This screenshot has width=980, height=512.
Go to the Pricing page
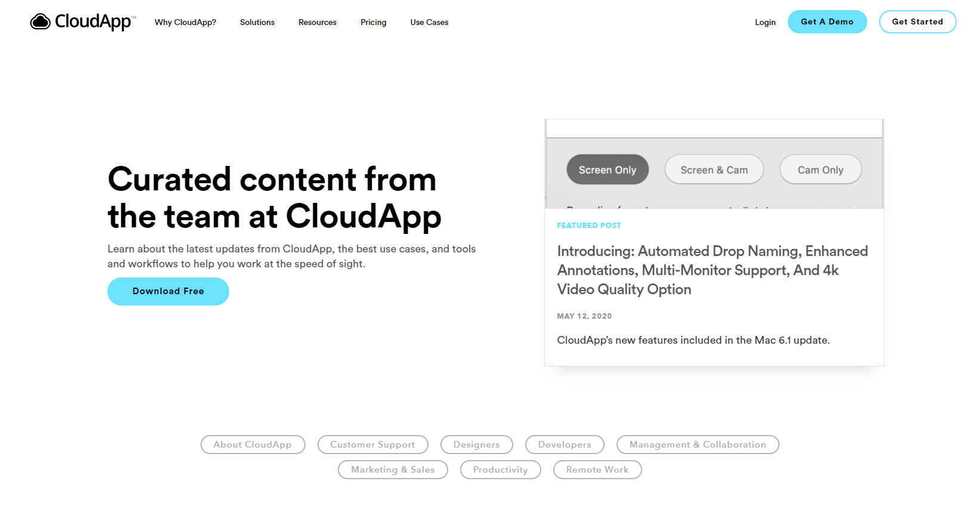374,22
